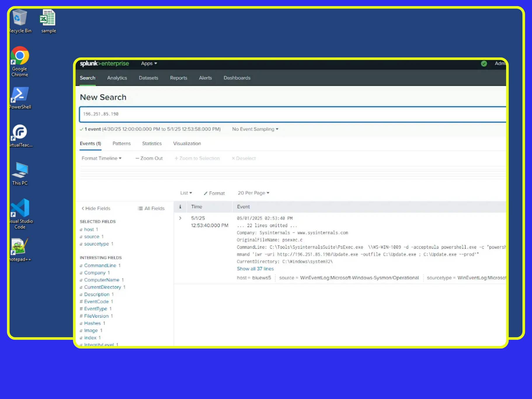Collapse sidebar with Hide Fields

pyautogui.click(x=96, y=208)
